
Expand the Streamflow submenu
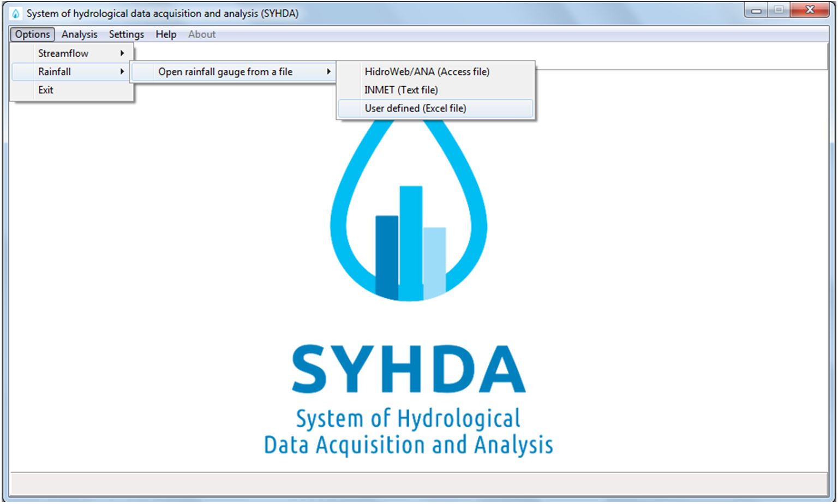pos(63,53)
